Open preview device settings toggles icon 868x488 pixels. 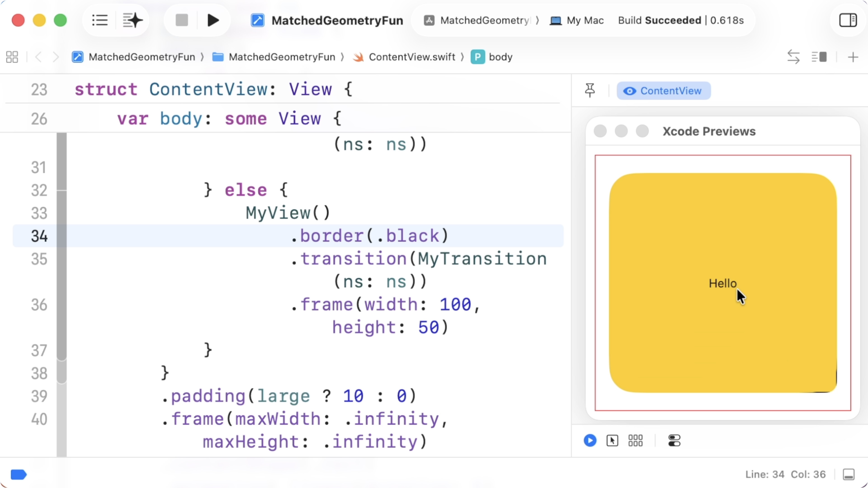click(x=674, y=440)
